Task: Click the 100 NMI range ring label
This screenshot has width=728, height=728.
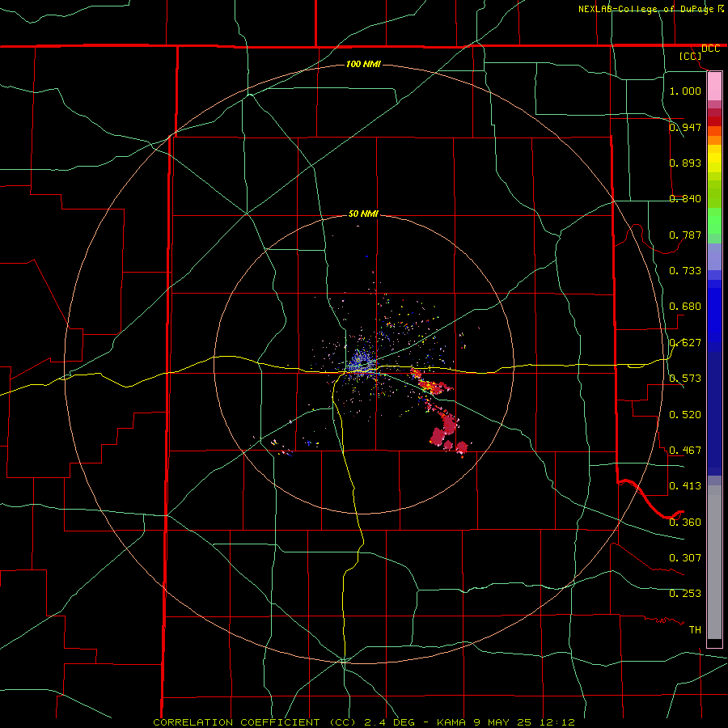Action: 363,64
